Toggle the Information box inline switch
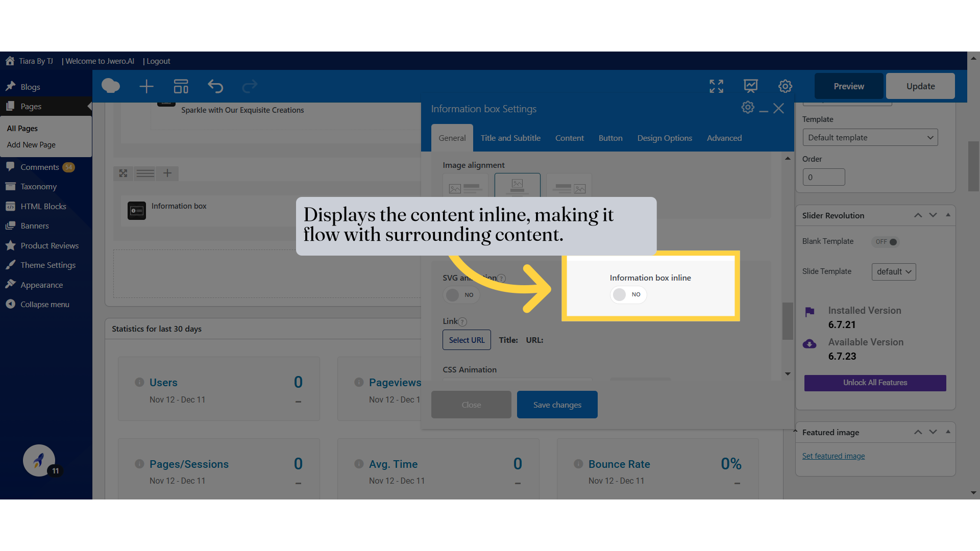Image resolution: width=980 pixels, height=551 pixels. pyautogui.click(x=628, y=294)
